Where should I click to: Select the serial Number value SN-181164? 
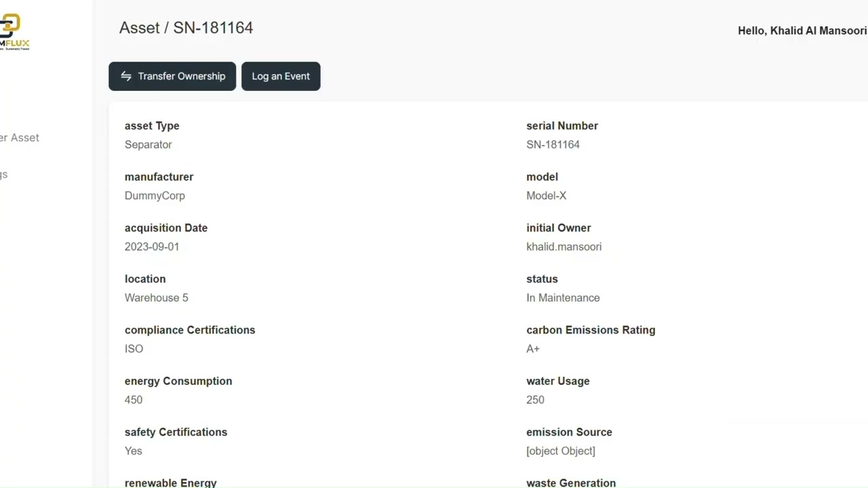553,144
